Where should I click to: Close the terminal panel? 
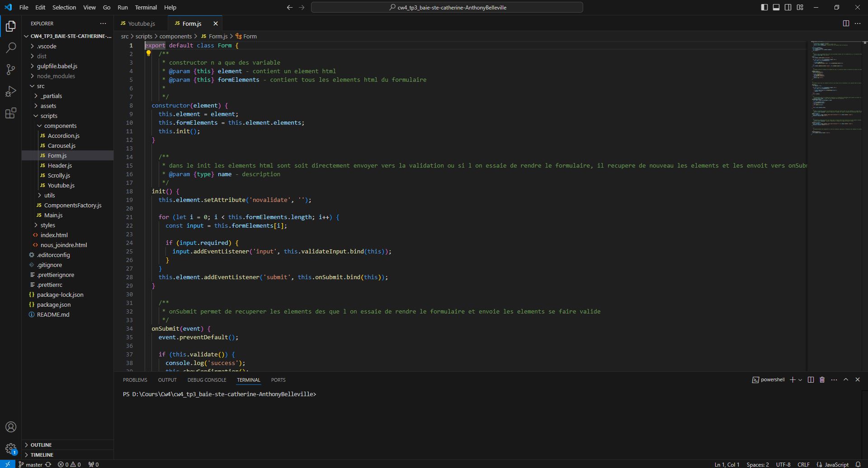pyautogui.click(x=858, y=380)
